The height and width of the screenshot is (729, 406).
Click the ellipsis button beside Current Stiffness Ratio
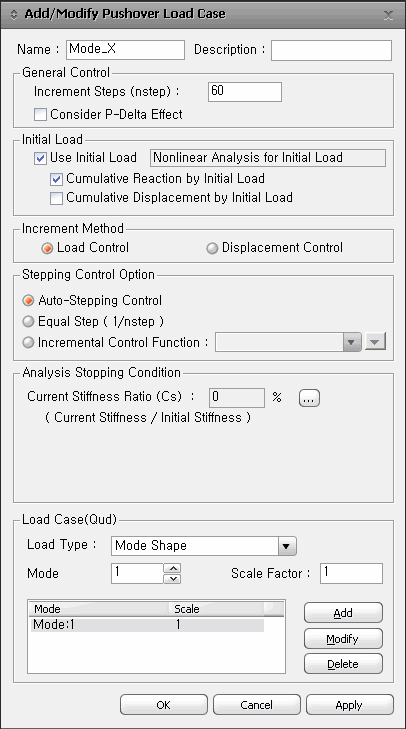point(309,398)
